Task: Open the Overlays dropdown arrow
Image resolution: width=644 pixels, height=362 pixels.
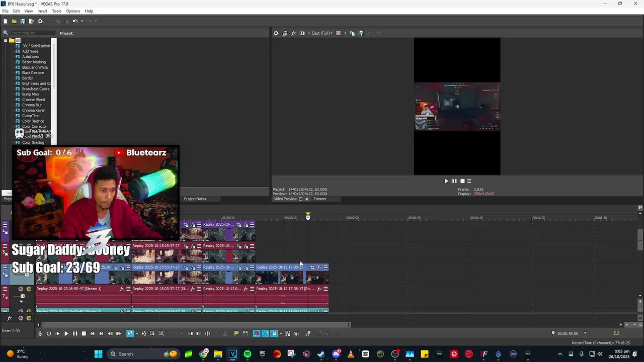Action: [x=346, y=33]
